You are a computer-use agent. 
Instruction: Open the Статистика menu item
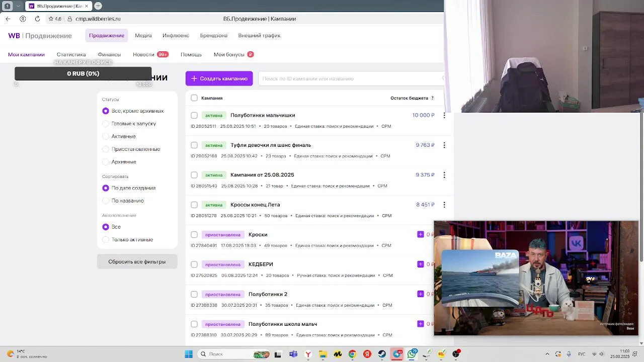click(71, 54)
